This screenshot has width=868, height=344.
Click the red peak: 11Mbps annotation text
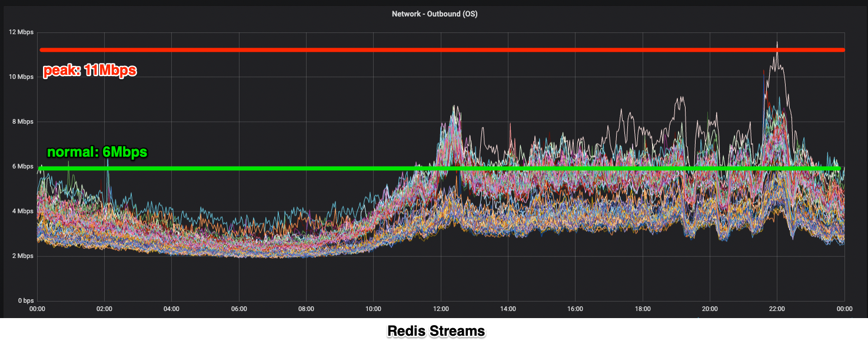tap(89, 71)
